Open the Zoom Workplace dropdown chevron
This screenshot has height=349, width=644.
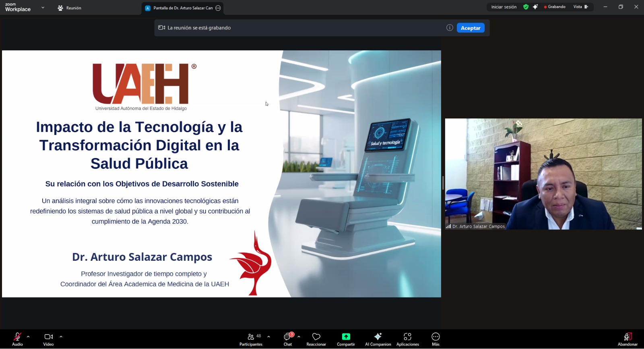[43, 8]
